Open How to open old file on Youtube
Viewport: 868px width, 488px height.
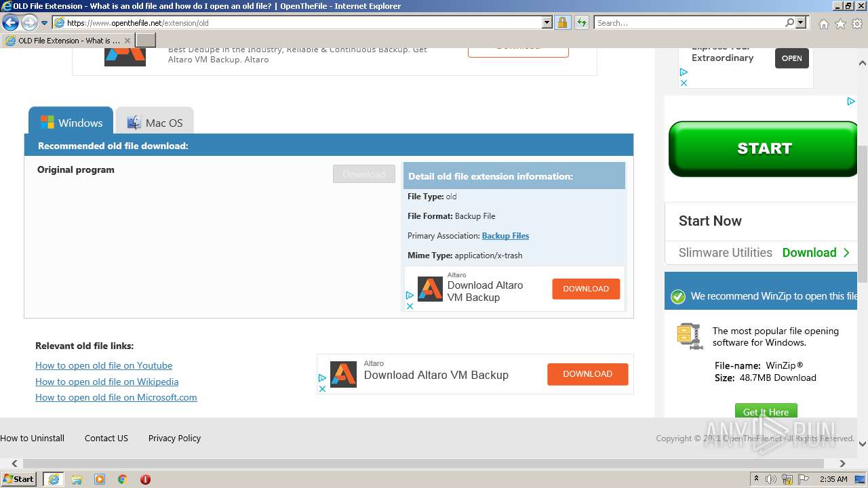[104, 365]
